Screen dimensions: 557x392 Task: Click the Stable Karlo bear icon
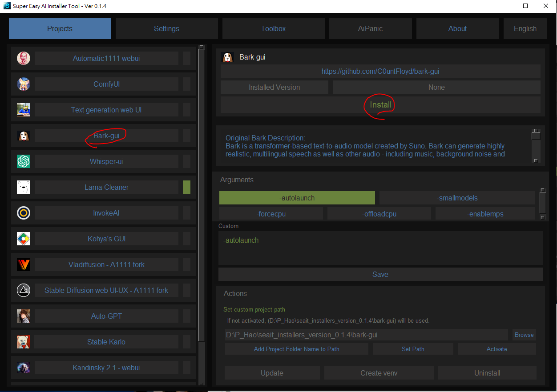click(24, 342)
